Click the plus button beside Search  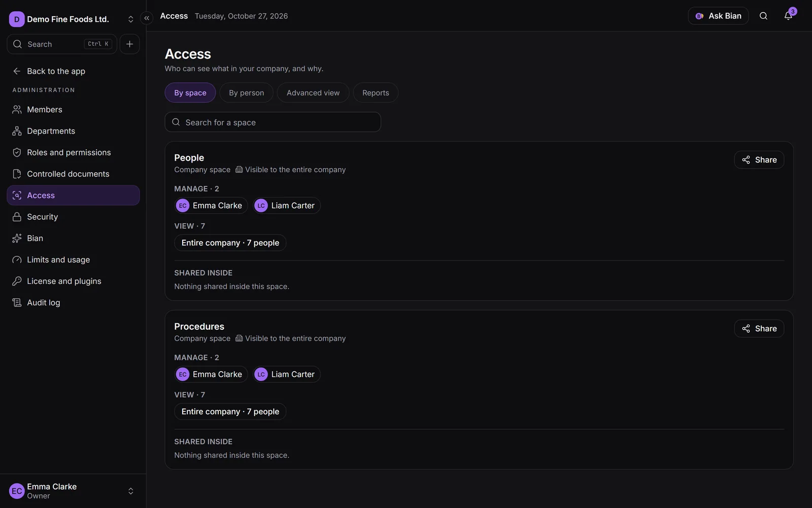[x=129, y=44]
